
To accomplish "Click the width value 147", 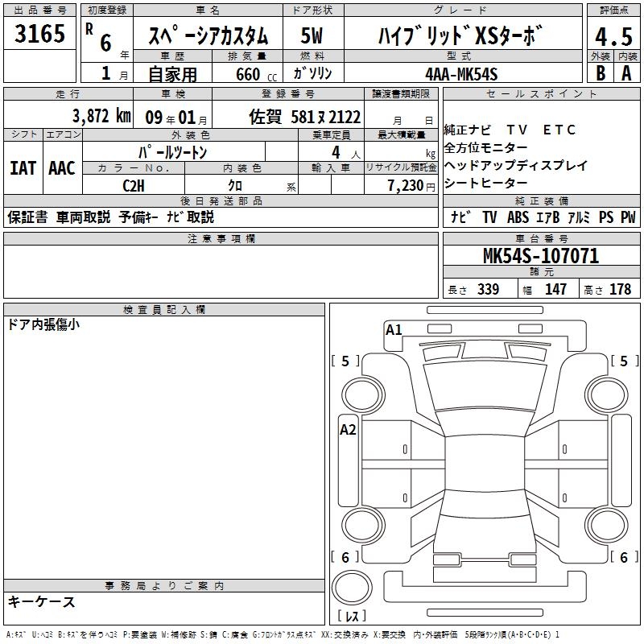I will pos(555,289).
